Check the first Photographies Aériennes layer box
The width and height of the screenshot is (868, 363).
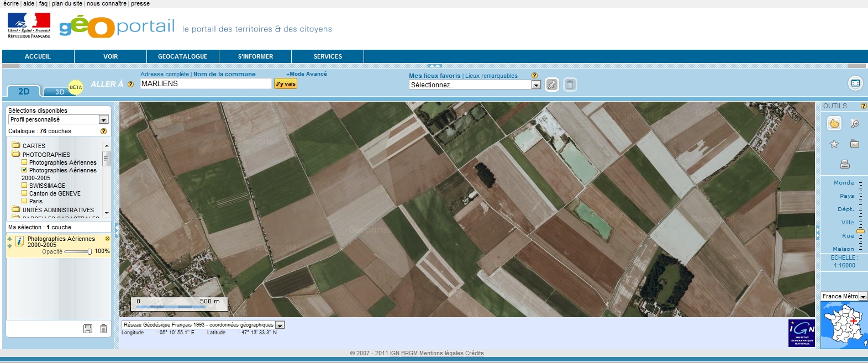pyautogui.click(x=24, y=162)
